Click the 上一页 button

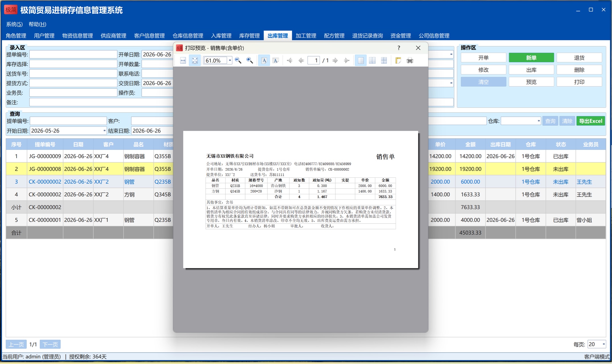click(16, 344)
